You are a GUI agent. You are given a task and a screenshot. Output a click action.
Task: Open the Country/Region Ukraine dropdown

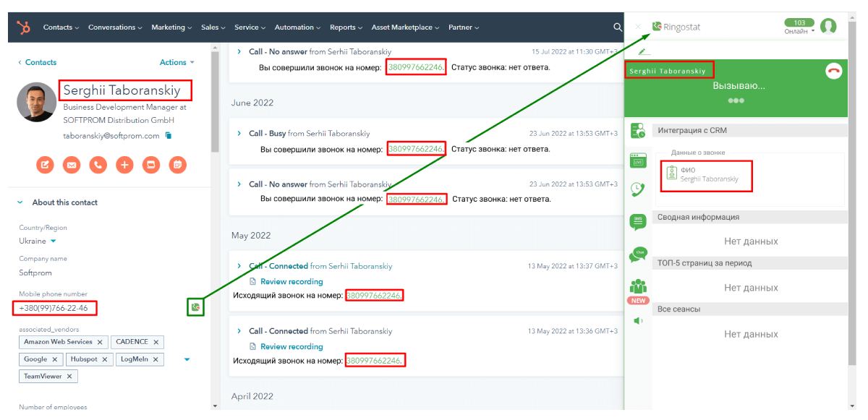coord(53,241)
